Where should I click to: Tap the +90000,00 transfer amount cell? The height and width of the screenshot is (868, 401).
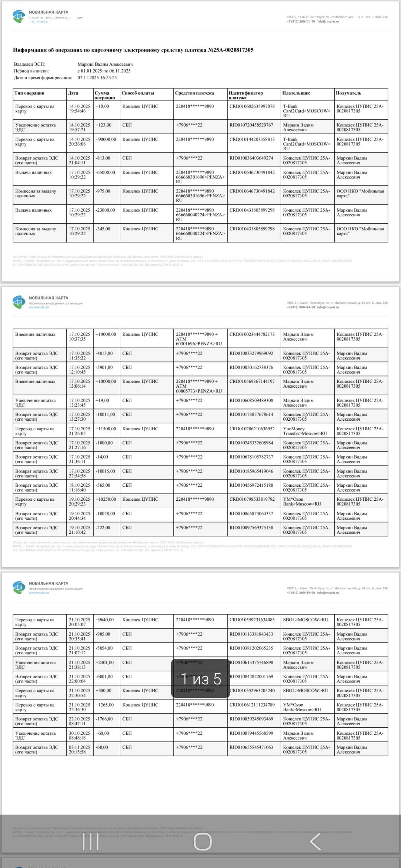[x=106, y=139]
